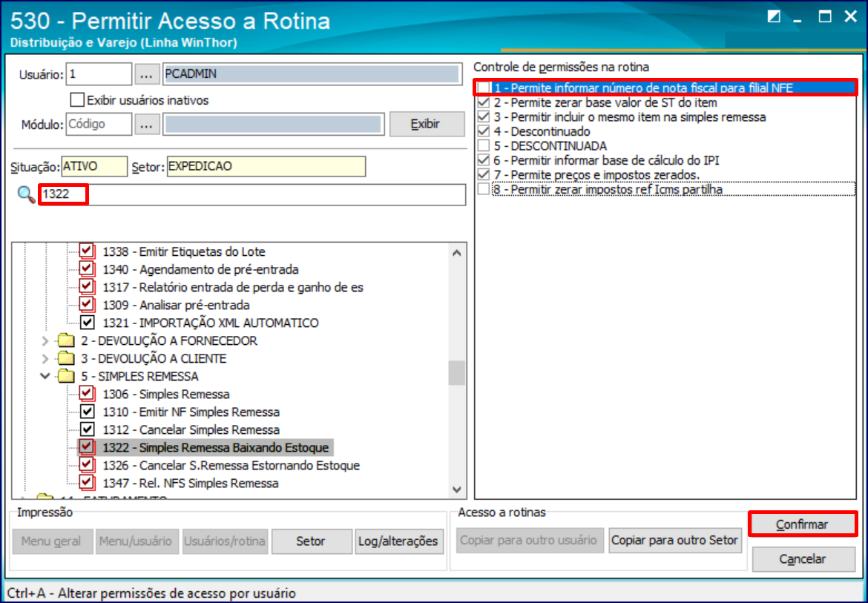The height and width of the screenshot is (603, 868).
Task: Toggle checkbox for 1338 - Emitir Etiquetas do Lote
Action: tap(87, 251)
